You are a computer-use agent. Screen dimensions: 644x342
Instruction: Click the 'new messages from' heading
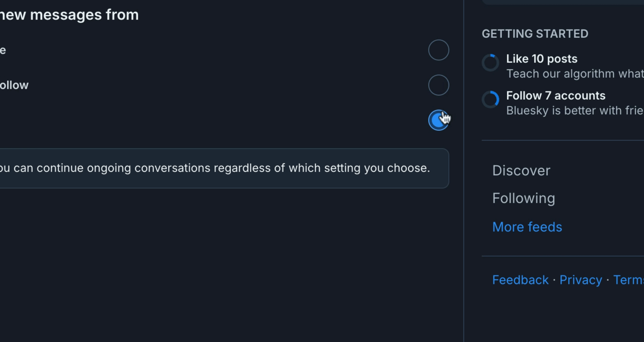[69, 15]
